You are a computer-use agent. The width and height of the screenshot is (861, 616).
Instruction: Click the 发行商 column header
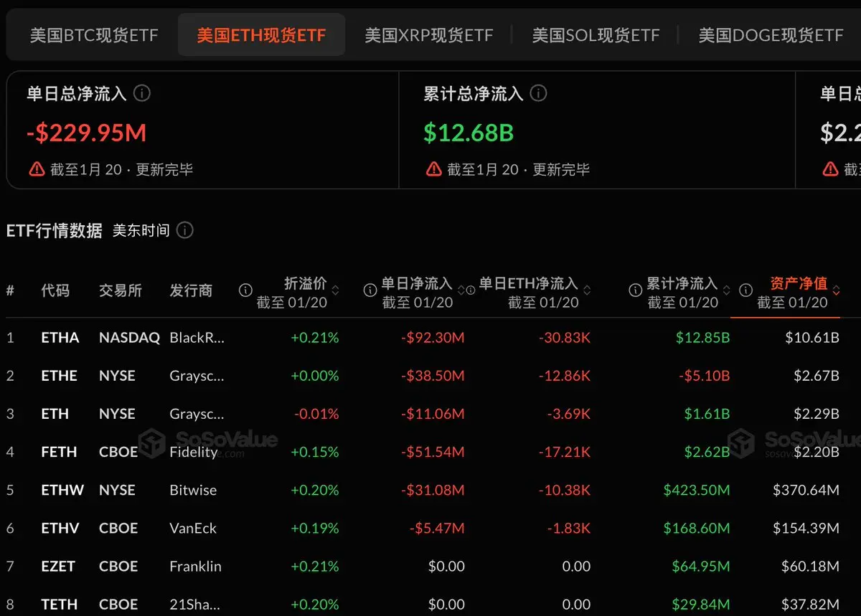pos(191,290)
